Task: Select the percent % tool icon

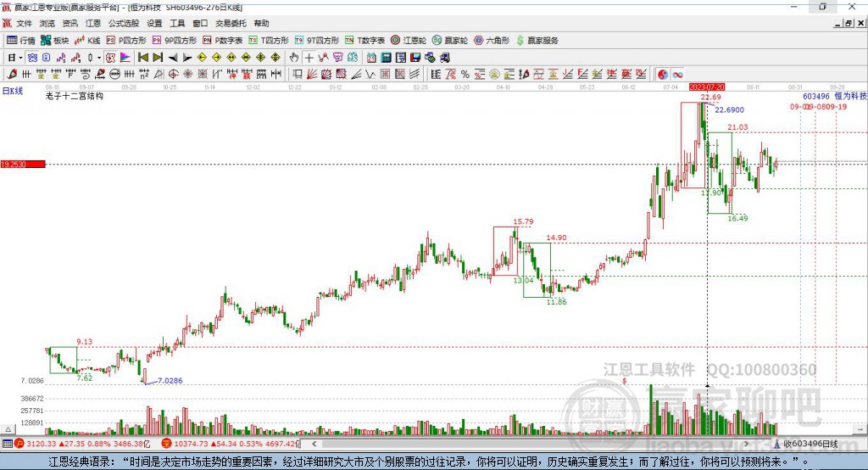Action: (x=465, y=75)
